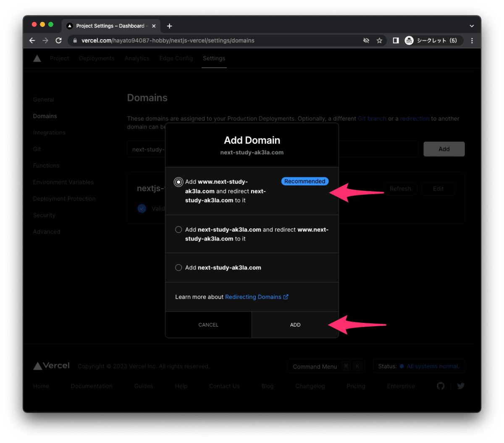Click the Edit button on domain card
This screenshot has height=443, width=504.
click(x=438, y=189)
